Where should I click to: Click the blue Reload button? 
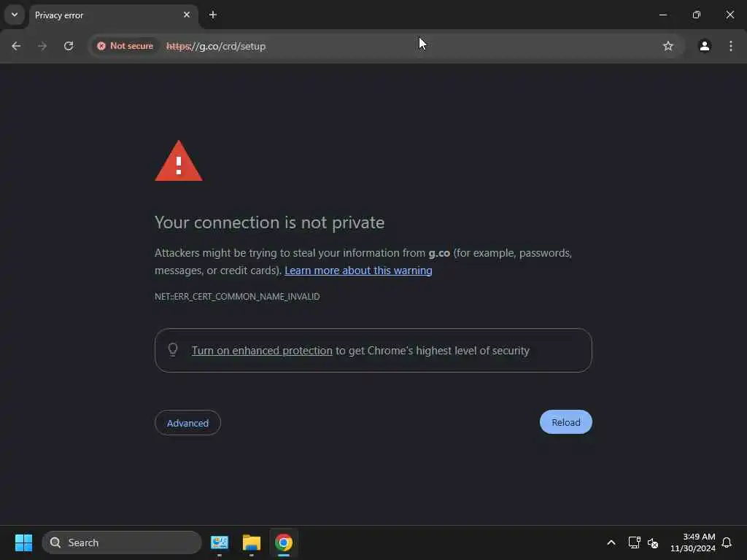point(566,422)
